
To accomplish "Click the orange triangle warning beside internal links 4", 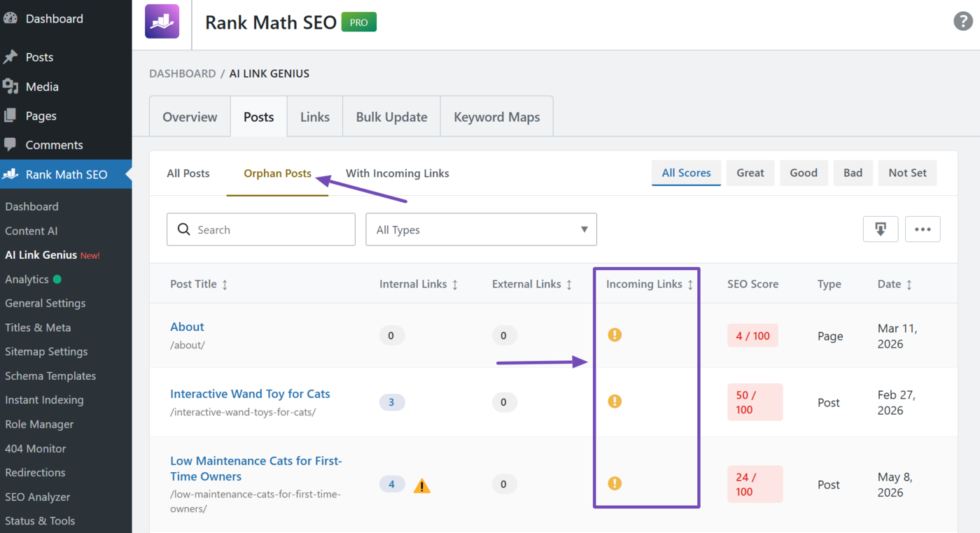I will 421,485.
